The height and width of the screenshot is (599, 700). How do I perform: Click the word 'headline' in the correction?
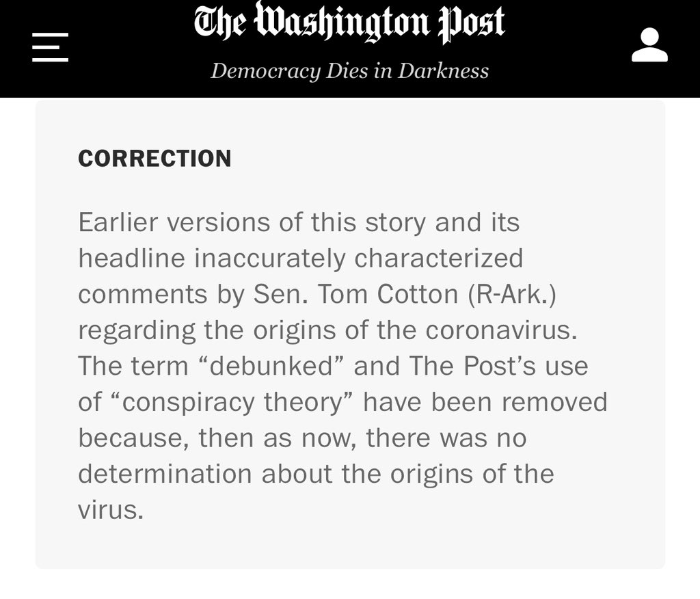pos(132,258)
